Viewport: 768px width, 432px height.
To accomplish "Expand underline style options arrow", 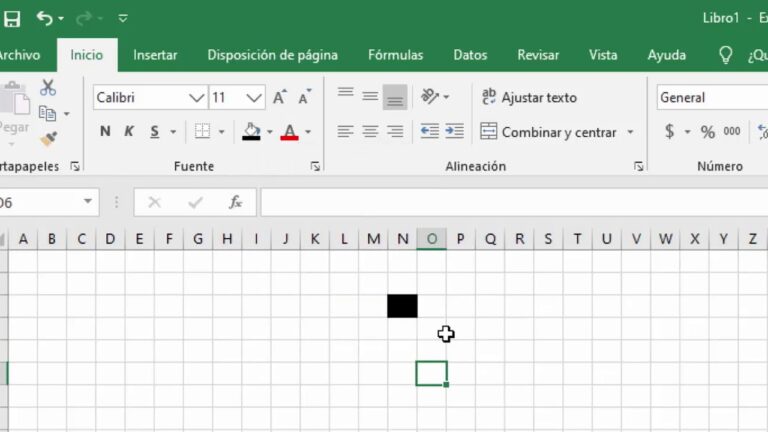I will click(x=173, y=132).
